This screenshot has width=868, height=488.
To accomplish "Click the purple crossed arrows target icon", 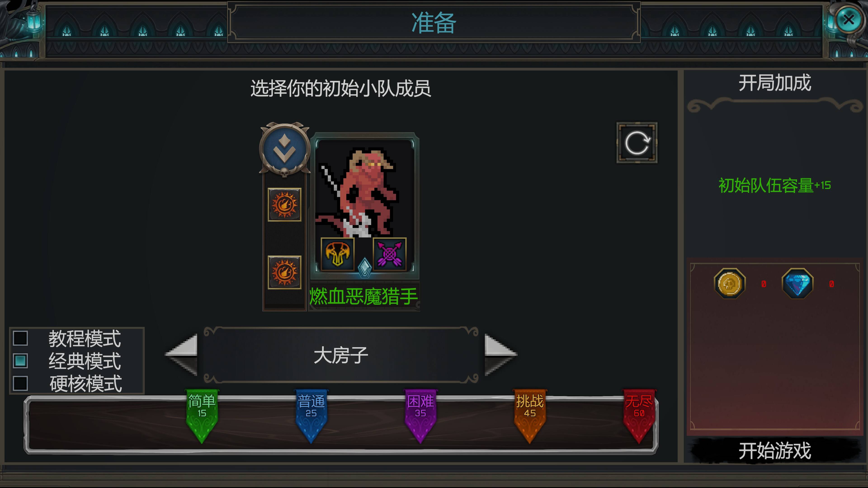I will [389, 254].
